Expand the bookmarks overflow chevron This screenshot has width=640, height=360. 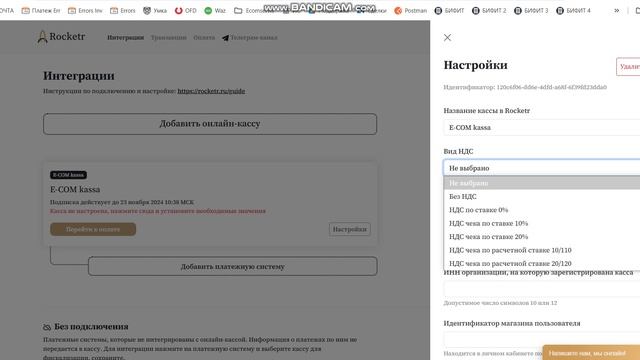(616, 11)
